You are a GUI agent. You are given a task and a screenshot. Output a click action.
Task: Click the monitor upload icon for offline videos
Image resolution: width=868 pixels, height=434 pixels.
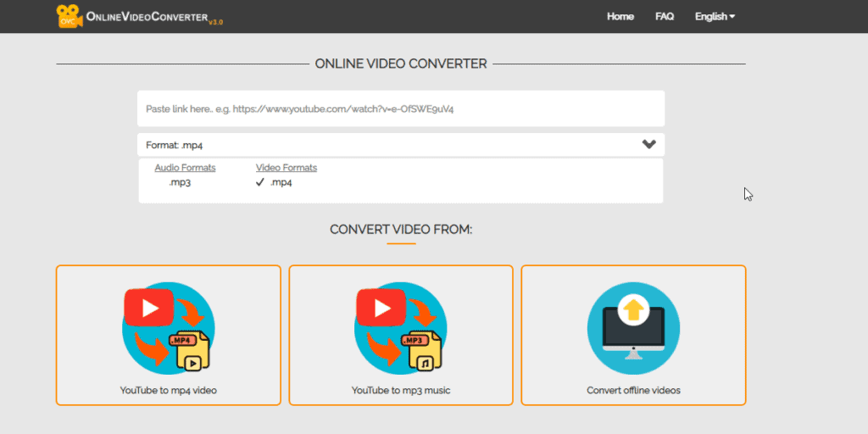(633, 328)
